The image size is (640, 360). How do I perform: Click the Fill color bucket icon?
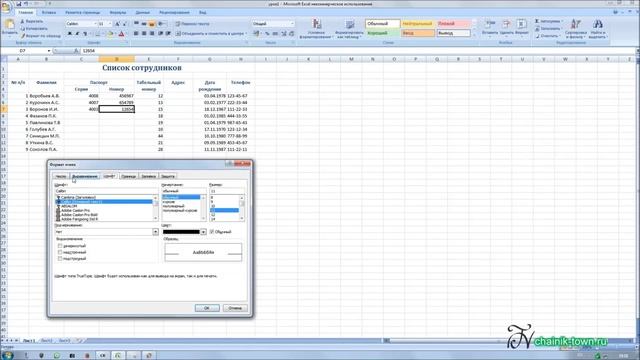[x=110, y=34]
